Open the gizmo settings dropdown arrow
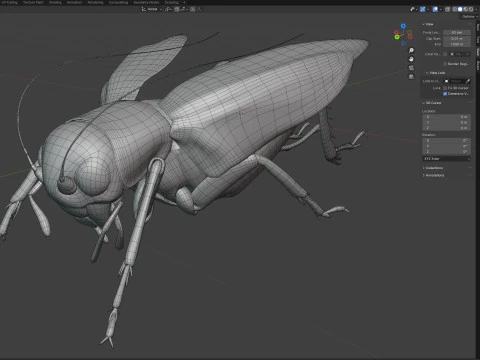 428,9
